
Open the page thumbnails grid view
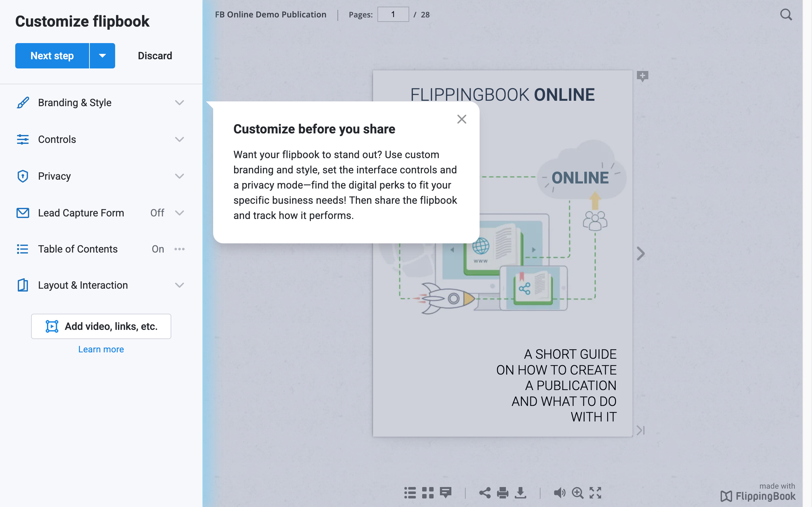tap(428, 492)
